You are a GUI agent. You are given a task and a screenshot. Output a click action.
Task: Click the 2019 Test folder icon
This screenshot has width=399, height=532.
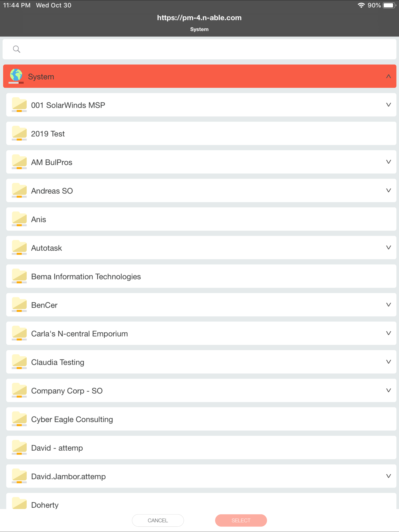click(x=19, y=133)
